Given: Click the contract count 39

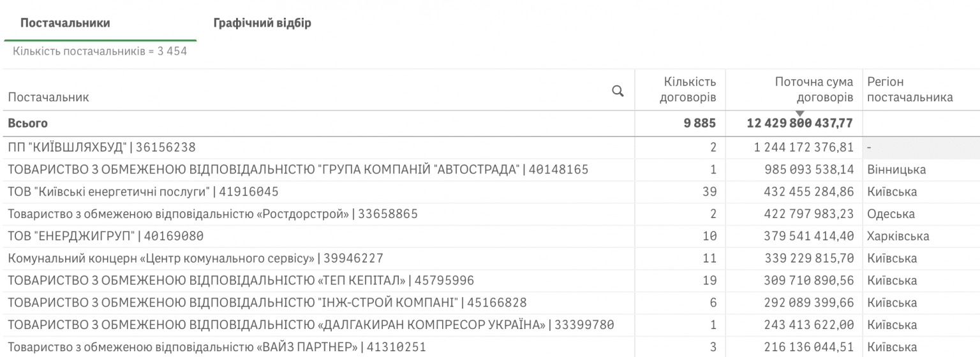Looking at the screenshot, I should (709, 192).
